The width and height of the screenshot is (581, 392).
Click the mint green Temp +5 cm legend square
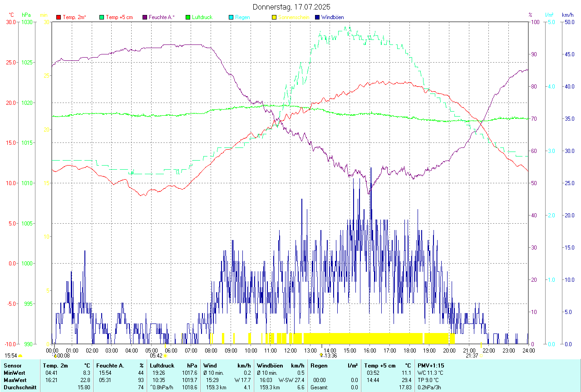click(x=102, y=17)
